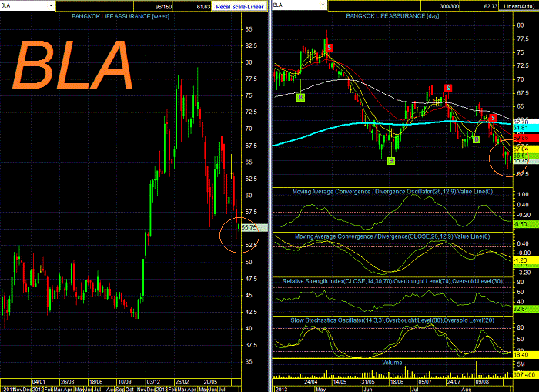Click the 18/06 date on daily time axis
The width and height of the screenshot is (539, 392).
pyautogui.click(x=397, y=382)
